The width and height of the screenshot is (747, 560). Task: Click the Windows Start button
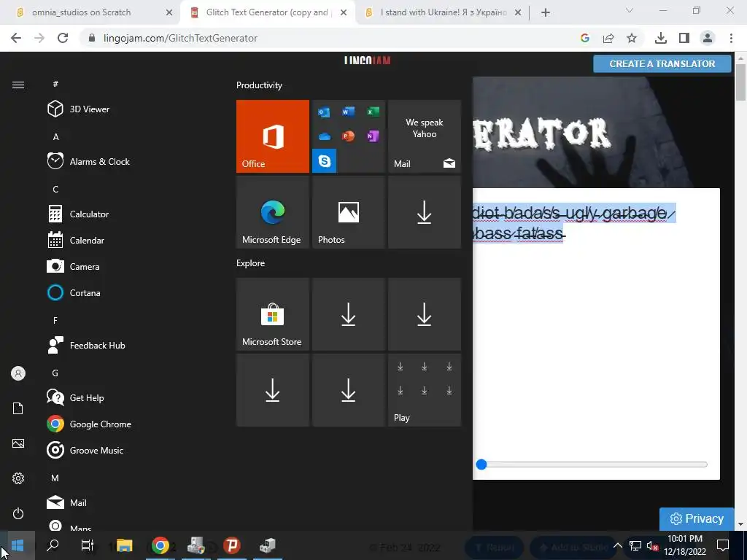[x=18, y=545]
